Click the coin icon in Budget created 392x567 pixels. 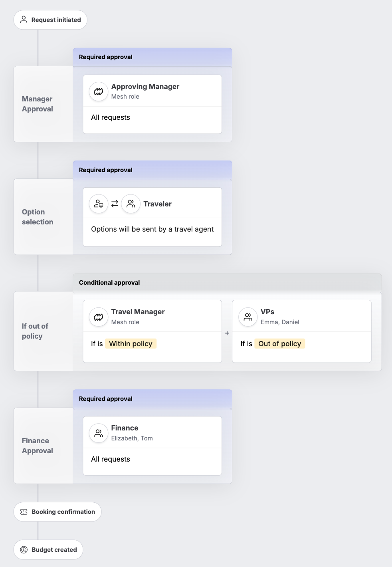point(24,550)
